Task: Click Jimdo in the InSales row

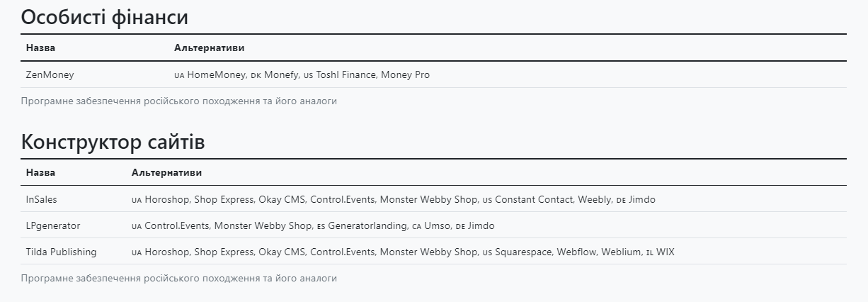Action: coord(642,199)
